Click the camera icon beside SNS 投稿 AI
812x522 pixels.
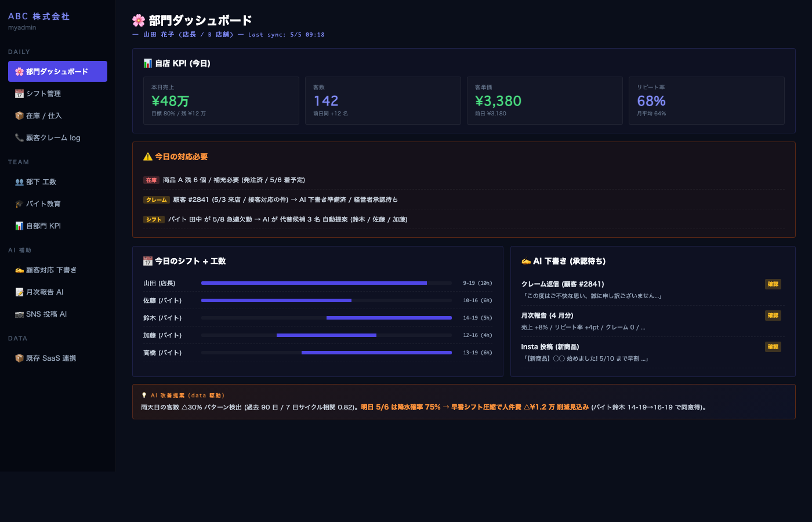click(x=19, y=314)
